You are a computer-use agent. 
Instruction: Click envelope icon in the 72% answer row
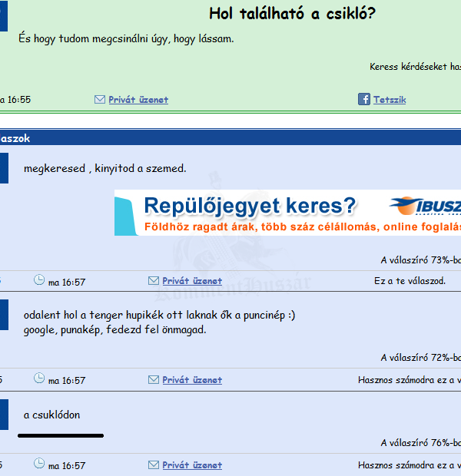(154, 379)
